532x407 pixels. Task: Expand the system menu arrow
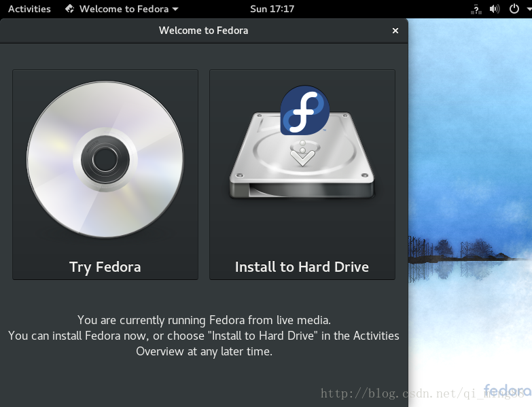coord(529,9)
